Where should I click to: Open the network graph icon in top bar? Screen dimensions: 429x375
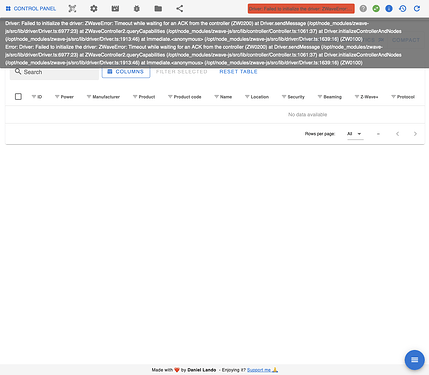tap(72, 9)
